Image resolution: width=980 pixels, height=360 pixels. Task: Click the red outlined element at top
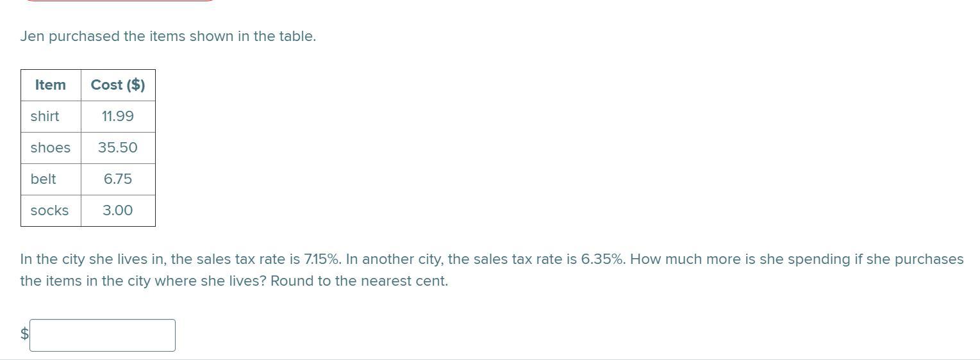120,1
